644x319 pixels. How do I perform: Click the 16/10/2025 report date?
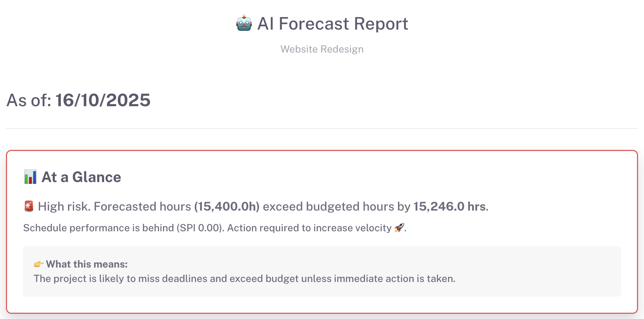pyautogui.click(x=103, y=100)
